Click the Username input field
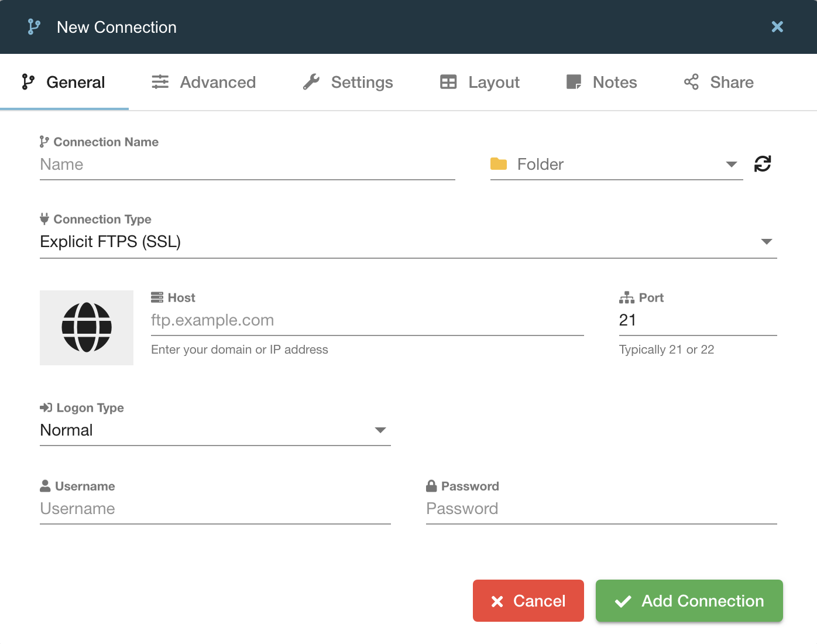Image resolution: width=817 pixels, height=644 pixels. (215, 509)
